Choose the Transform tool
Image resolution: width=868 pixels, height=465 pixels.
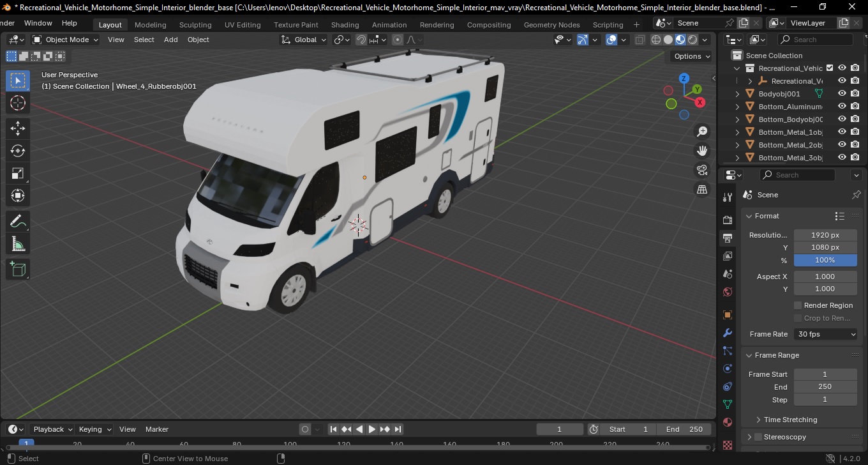coord(18,195)
